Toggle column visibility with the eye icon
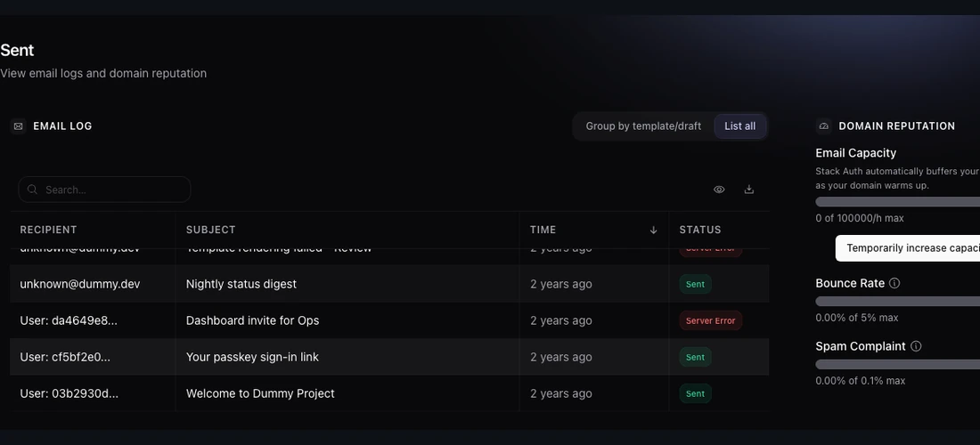Screen dimensions: 980x445 point(719,190)
